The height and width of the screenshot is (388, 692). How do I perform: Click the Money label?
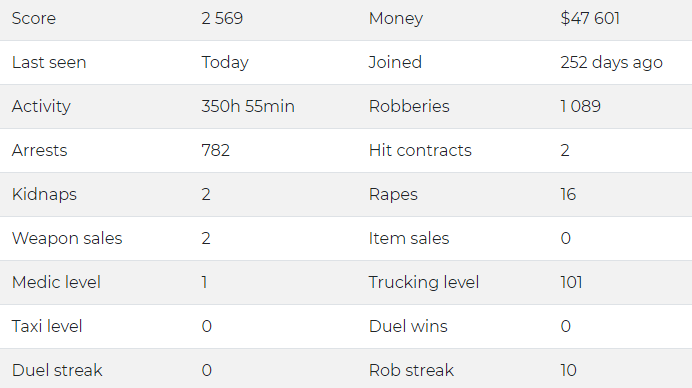pyautogui.click(x=396, y=19)
